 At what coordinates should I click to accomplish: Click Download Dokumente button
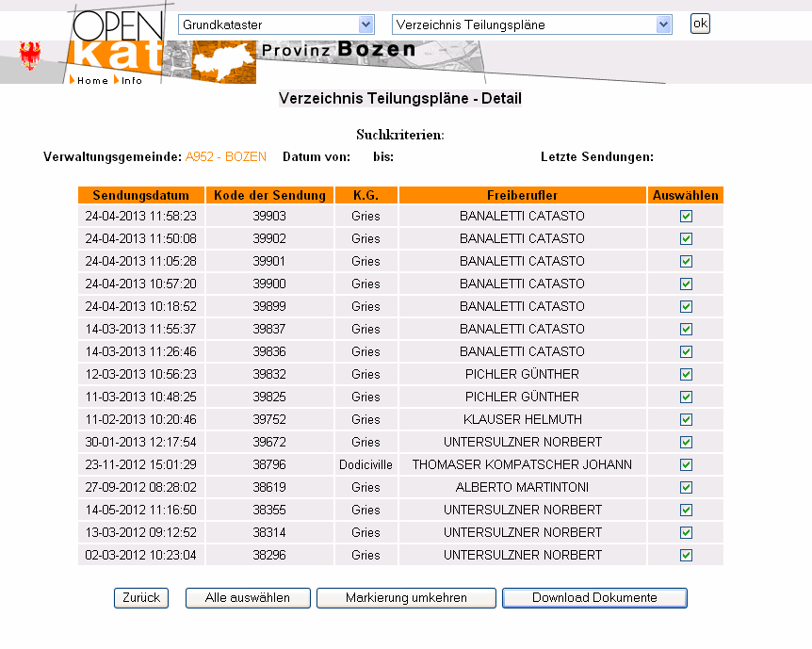click(x=594, y=598)
